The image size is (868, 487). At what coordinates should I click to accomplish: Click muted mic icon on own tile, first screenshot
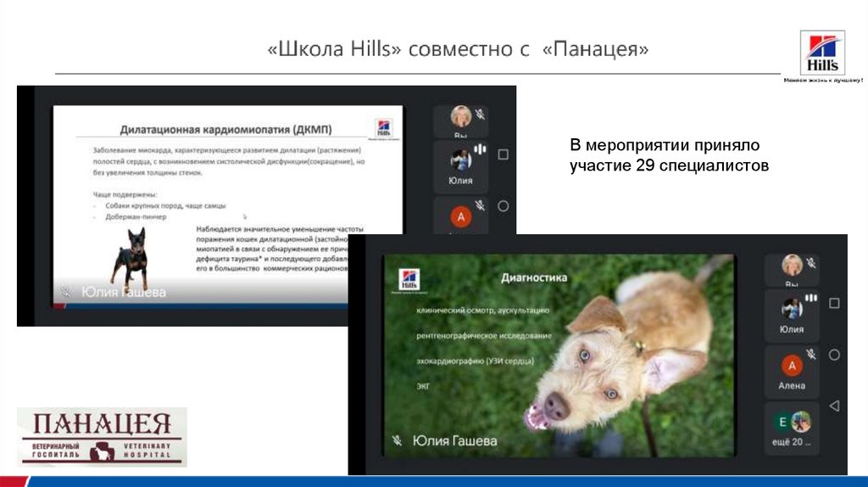pyautogui.click(x=480, y=114)
